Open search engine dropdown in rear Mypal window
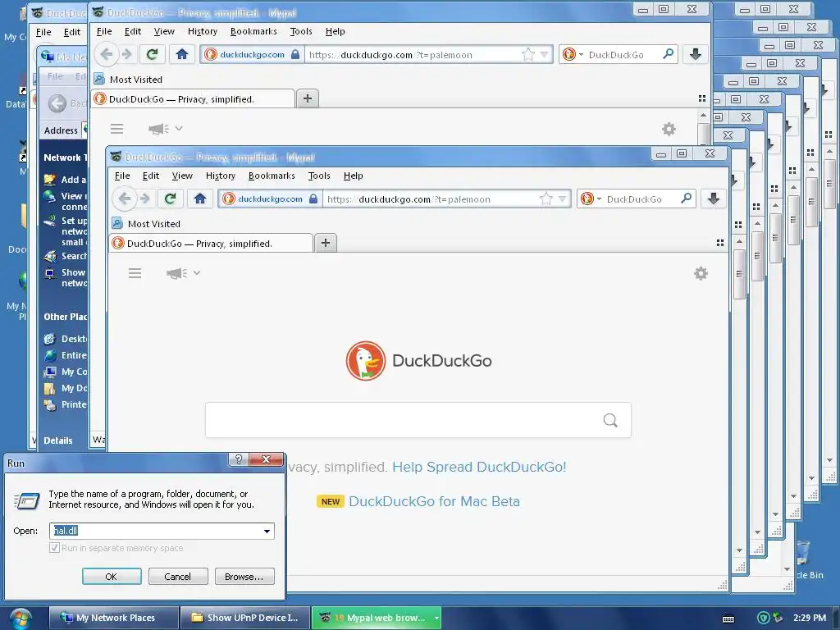The height and width of the screenshot is (630, 840). coord(581,55)
